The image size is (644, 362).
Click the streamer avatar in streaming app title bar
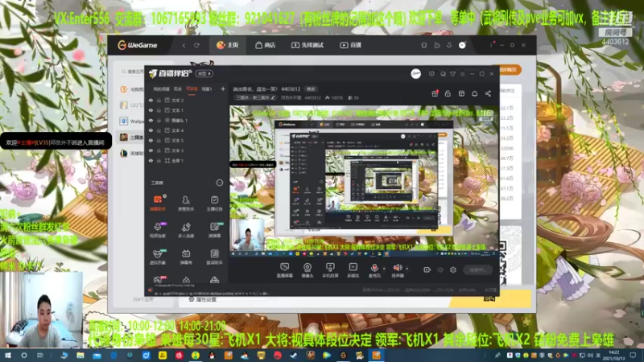[x=415, y=74]
